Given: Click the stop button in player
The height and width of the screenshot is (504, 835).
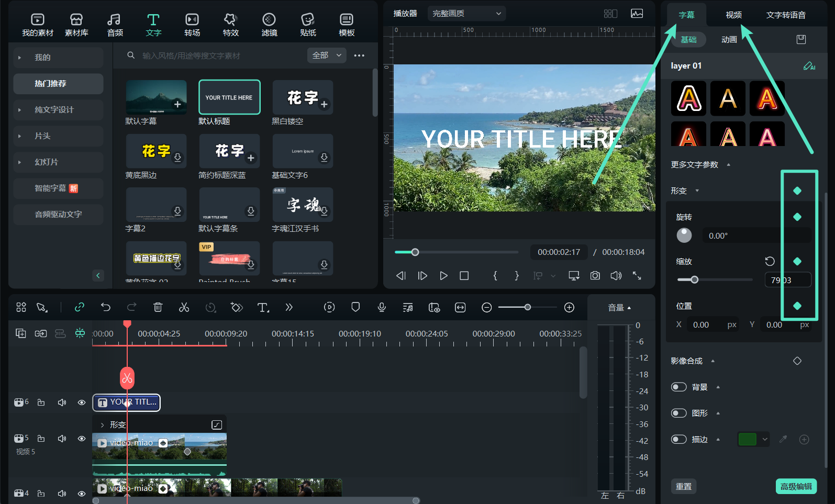Looking at the screenshot, I should (464, 276).
